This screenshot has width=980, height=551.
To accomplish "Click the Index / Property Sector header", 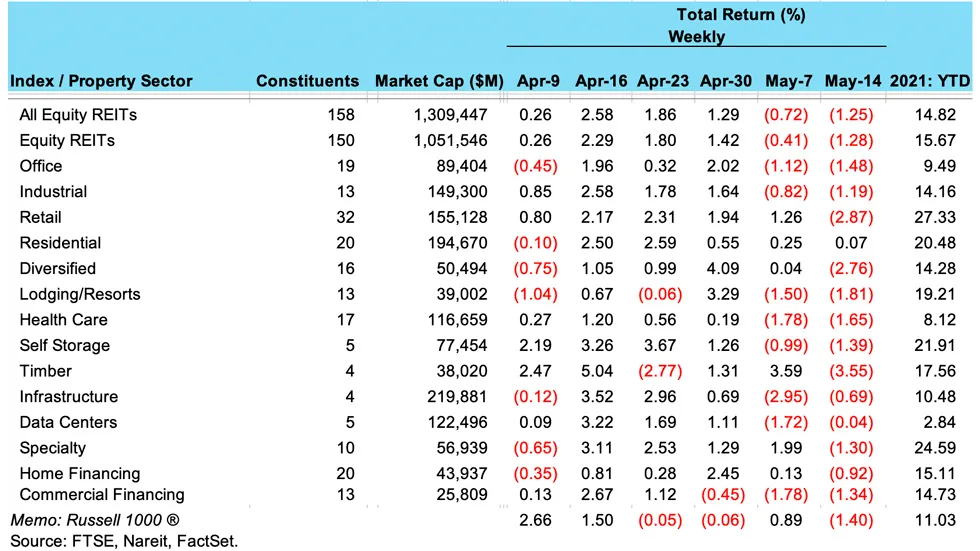I will (x=101, y=81).
